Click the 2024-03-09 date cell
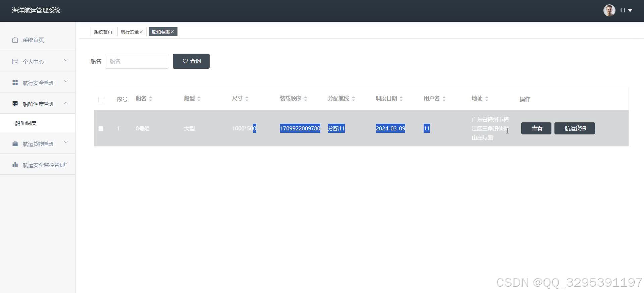 click(x=390, y=128)
